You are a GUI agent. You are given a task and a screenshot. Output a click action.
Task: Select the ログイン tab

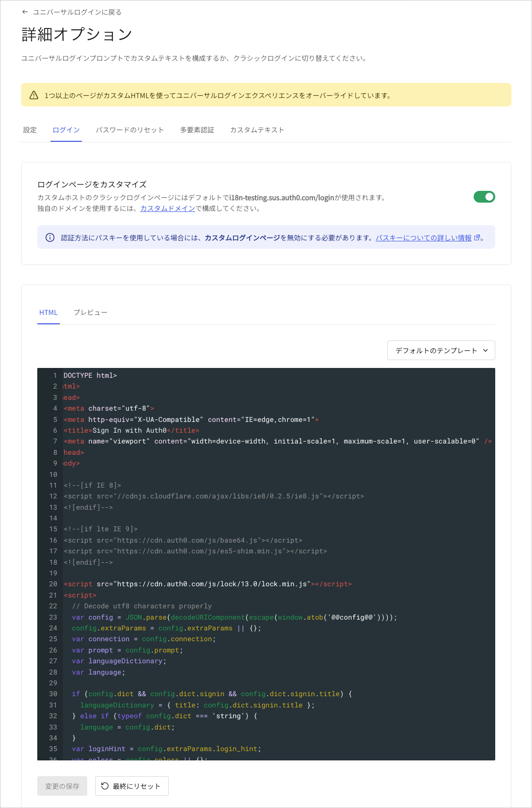(66, 130)
